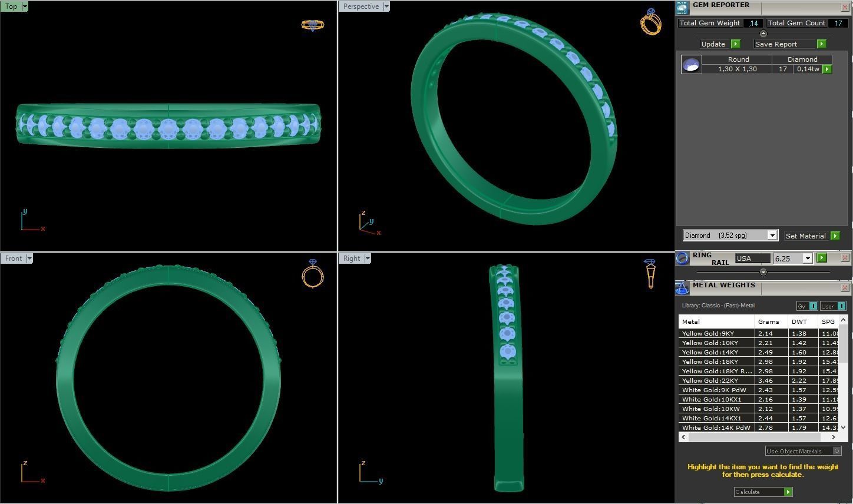853x504 pixels.
Task: Click the SPG column header
Action: pyautogui.click(x=828, y=321)
